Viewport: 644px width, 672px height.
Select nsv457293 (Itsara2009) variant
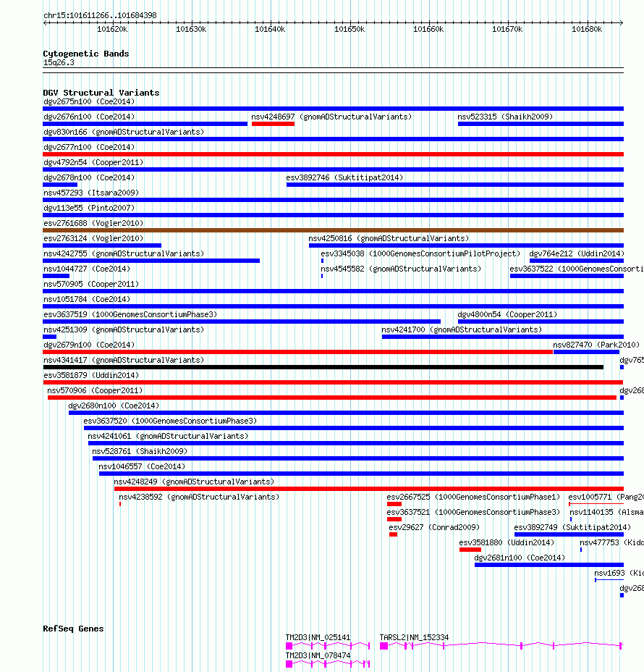click(x=91, y=193)
